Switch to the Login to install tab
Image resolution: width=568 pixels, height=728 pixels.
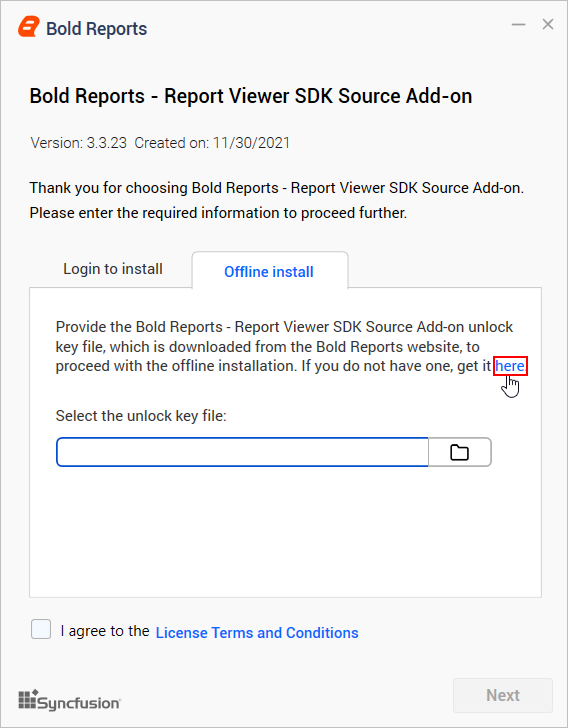(x=113, y=269)
